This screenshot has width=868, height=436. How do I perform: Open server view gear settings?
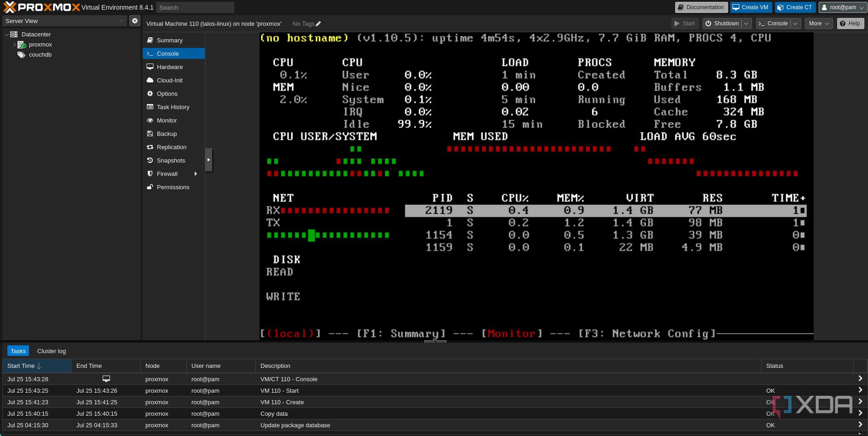(x=134, y=21)
